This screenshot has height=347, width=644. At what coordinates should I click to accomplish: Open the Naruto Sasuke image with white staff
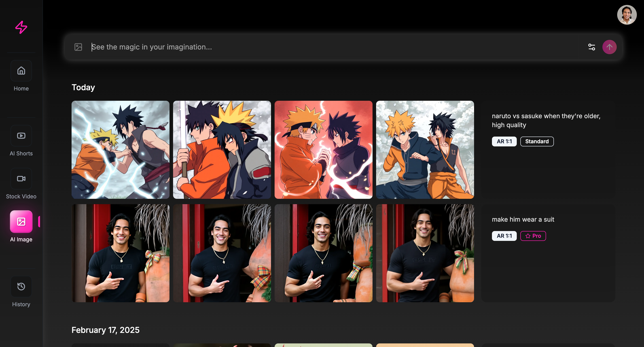(x=222, y=150)
